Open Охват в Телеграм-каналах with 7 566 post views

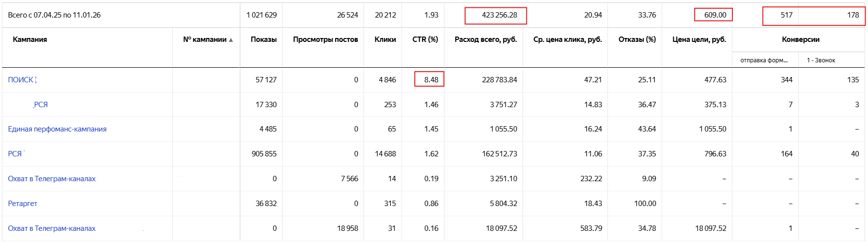(x=52, y=179)
